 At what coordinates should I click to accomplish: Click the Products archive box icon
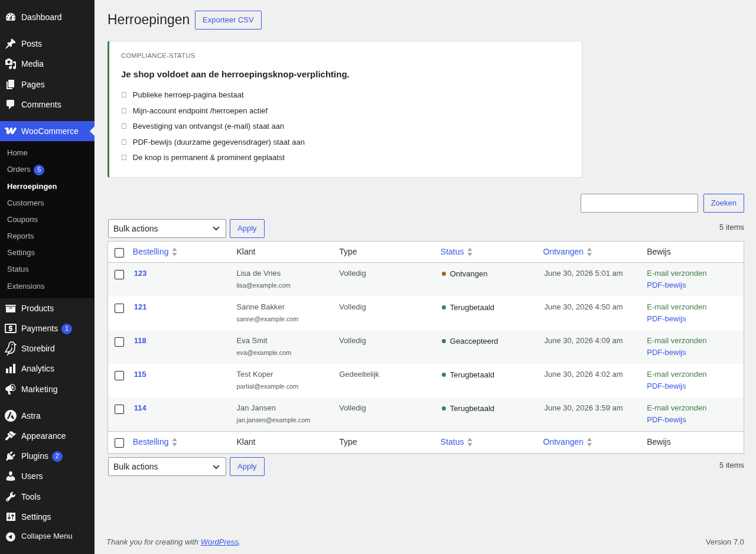coord(11,308)
